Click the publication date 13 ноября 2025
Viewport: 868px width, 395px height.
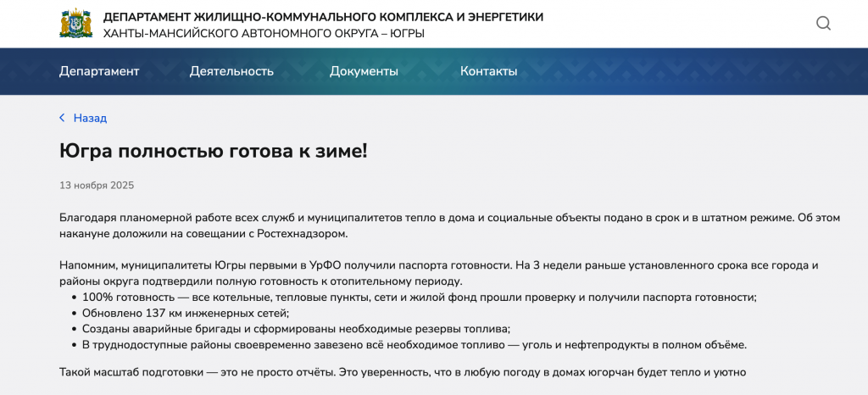[x=97, y=185]
